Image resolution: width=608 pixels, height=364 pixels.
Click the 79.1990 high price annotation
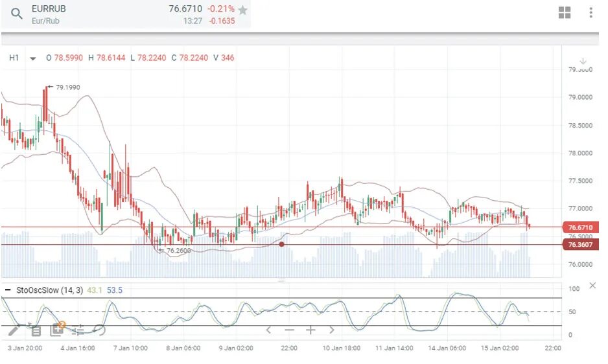(x=68, y=87)
